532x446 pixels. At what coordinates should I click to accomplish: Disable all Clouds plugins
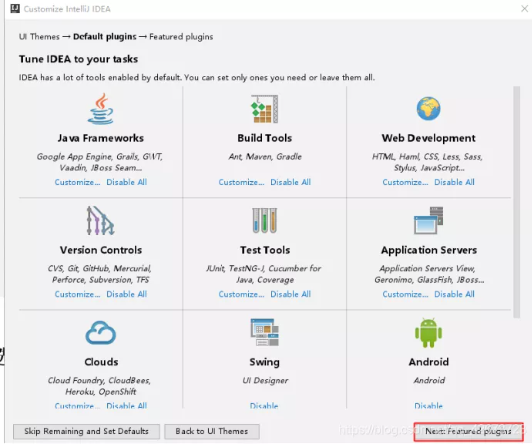click(127, 406)
